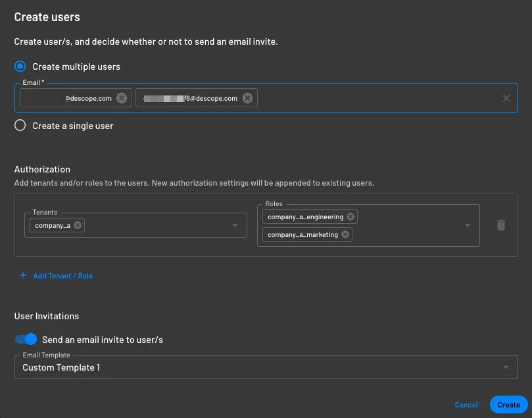Select the Create multiple users radio button
The image size is (532, 418).
(20, 66)
